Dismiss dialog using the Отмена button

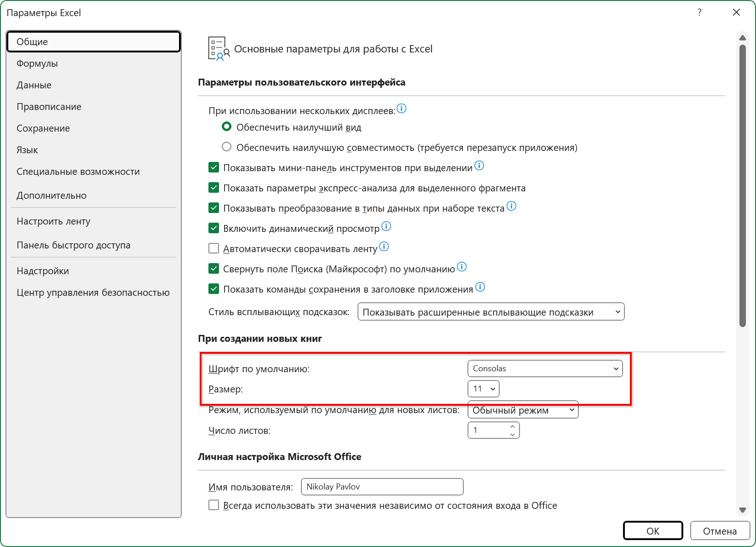click(720, 530)
